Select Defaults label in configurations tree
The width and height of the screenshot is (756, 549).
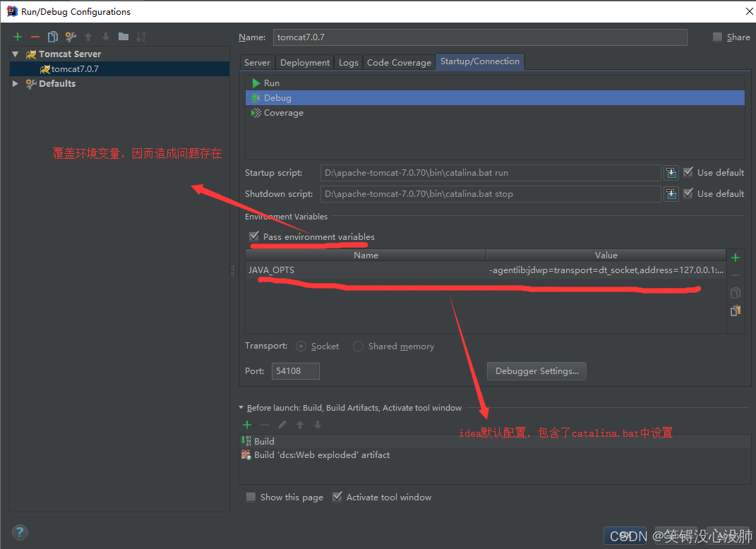[57, 83]
